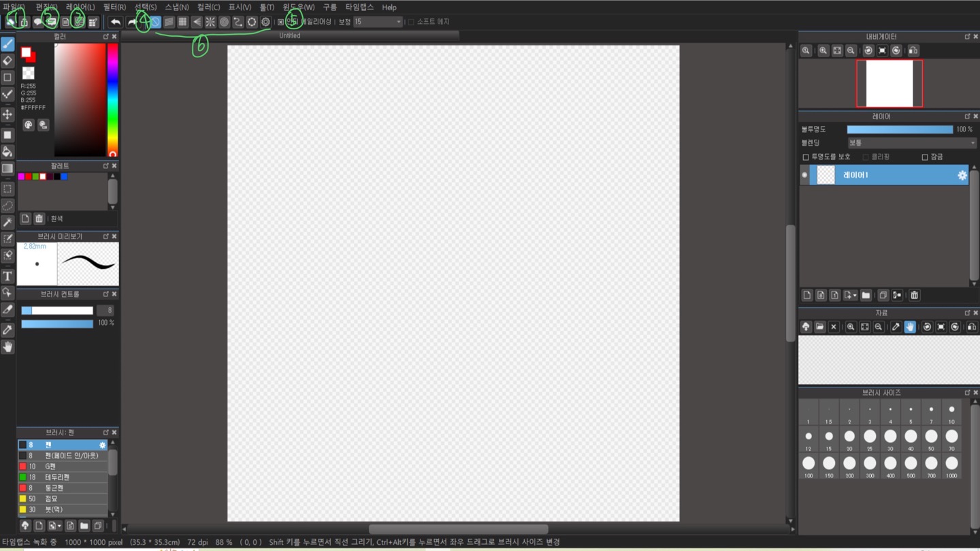Enable the curve snap
The width and height of the screenshot is (980, 551).
[238, 22]
